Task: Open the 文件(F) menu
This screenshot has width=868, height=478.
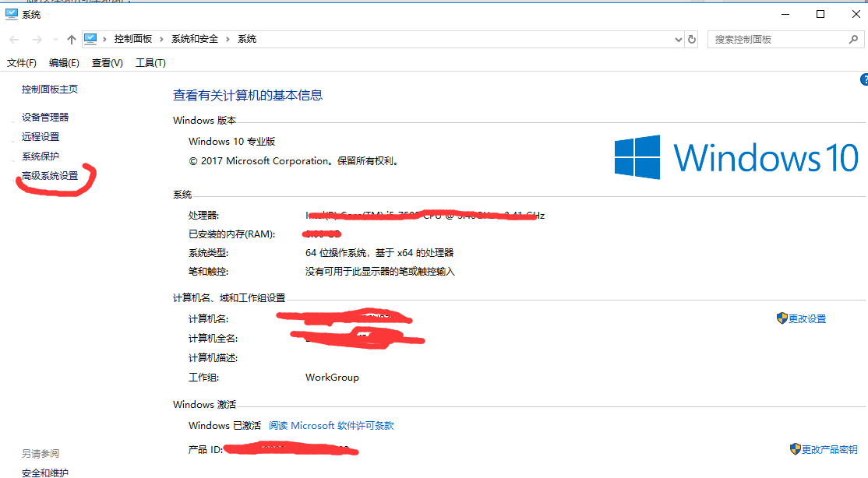Action: click(x=22, y=63)
